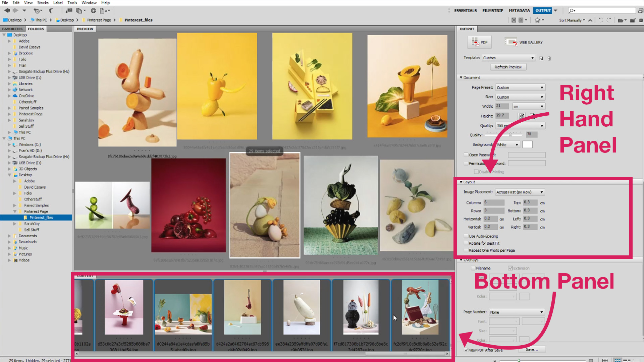The width and height of the screenshot is (644, 362).
Task: Click Pinterest Page in path bar
Action: (x=99, y=20)
